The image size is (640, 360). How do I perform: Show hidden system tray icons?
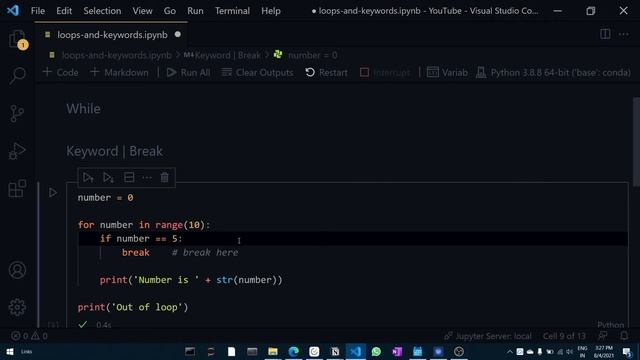click(x=510, y=351)
